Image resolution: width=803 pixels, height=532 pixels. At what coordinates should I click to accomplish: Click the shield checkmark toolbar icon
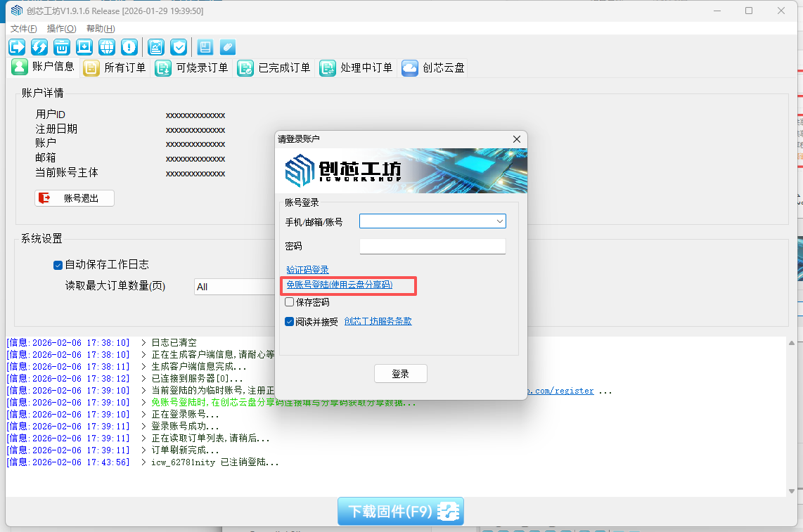pyautogui.click(x=179, y=47)
